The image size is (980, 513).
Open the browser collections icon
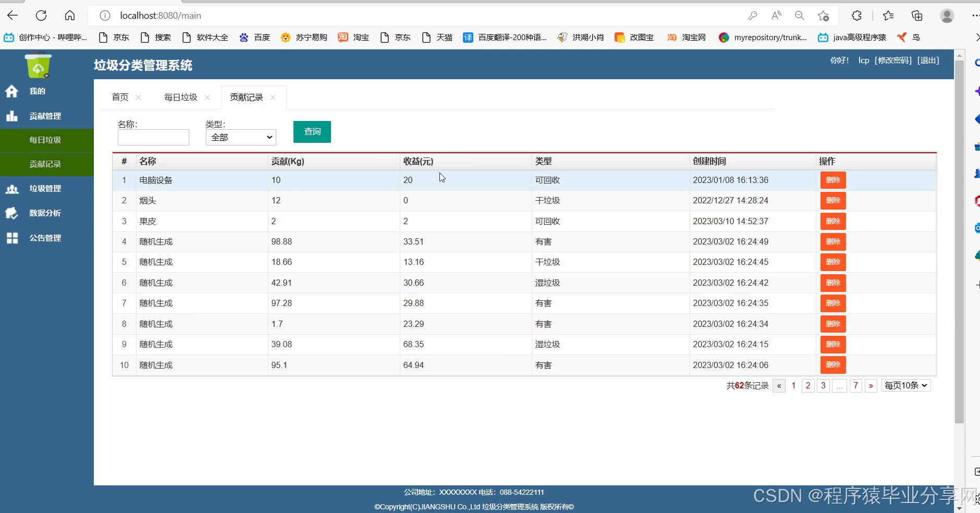pos(917,16)
